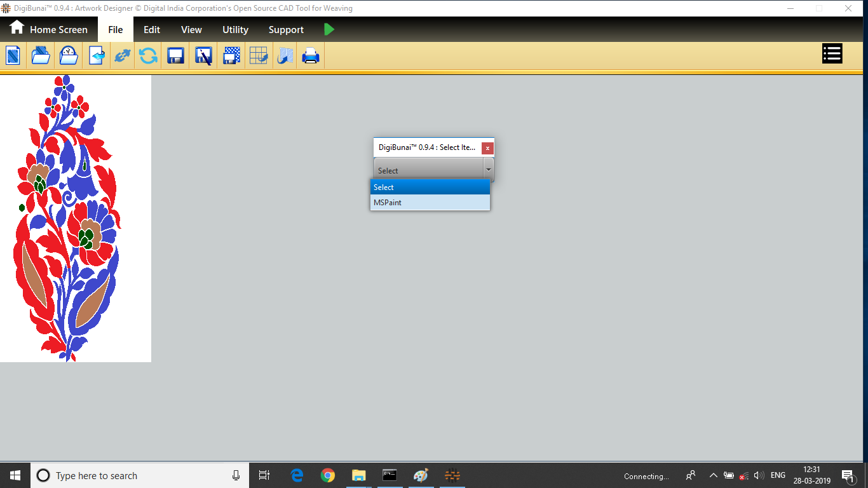Screen dimensions: 868x488
Task: Click the New artwork file icon
Action: coord(13,56)
